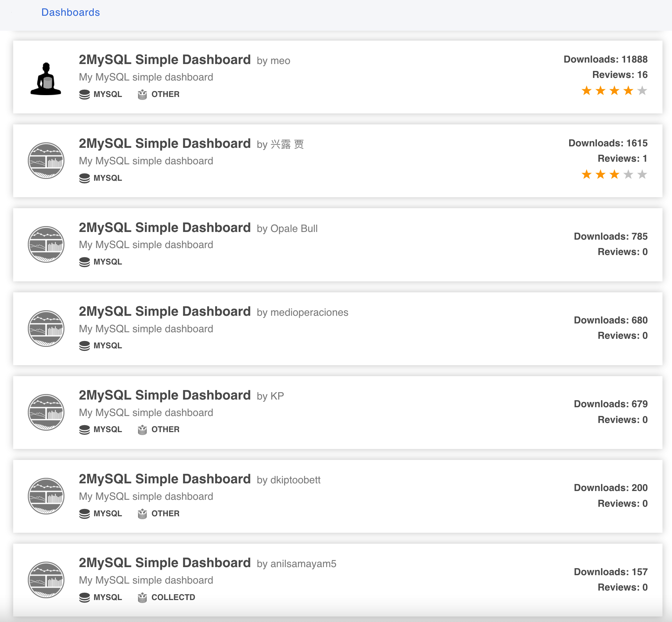This screenshot has height=622, width=672.
Task: Click the dashboard logo of 兴露 贾's card
Action: (46, 161)
